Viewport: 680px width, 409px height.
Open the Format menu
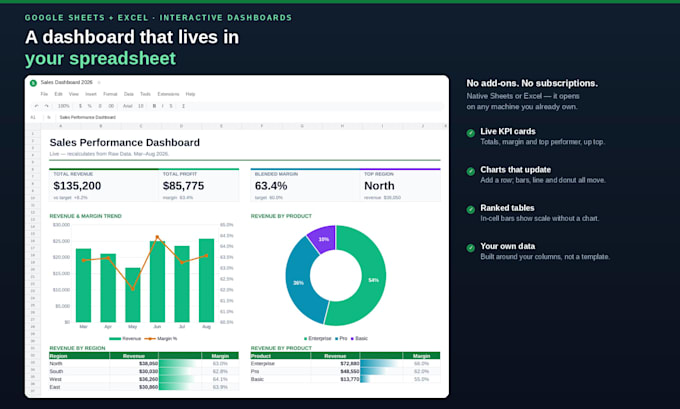pyautogui.click(x=110, y=94)
